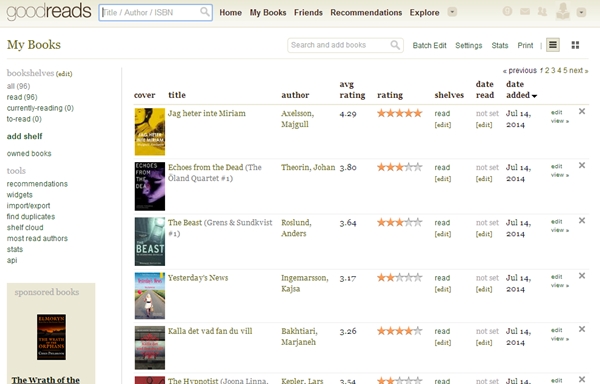This screenshot has height=384, width=600.
Task: Select the read (96) shelf
Action: click(22, 97)
